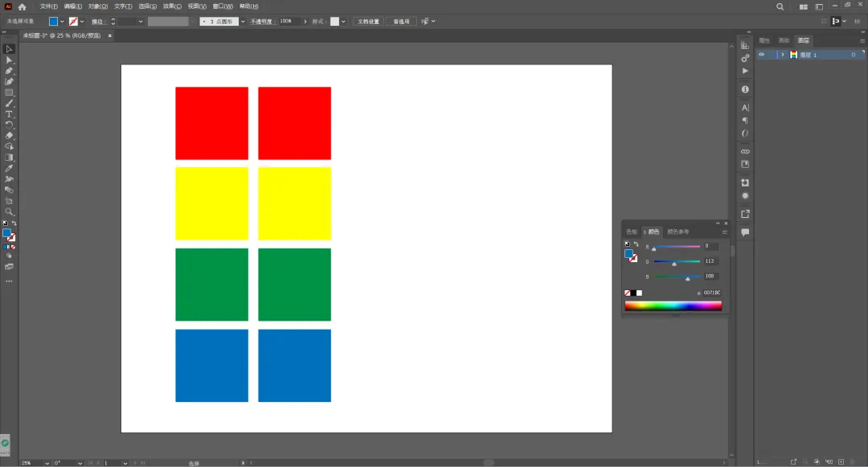This screenshot has height=467, width=868.
Task: Open the search icon in title bar
Action: pyautogui.click(x=780, y=6)
